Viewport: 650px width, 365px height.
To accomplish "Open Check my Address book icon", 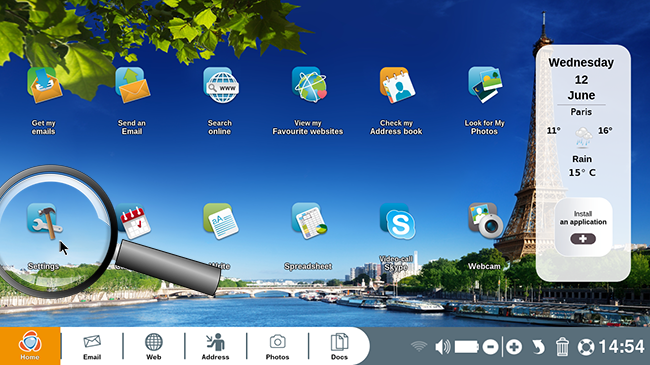I will pos(397,85).
